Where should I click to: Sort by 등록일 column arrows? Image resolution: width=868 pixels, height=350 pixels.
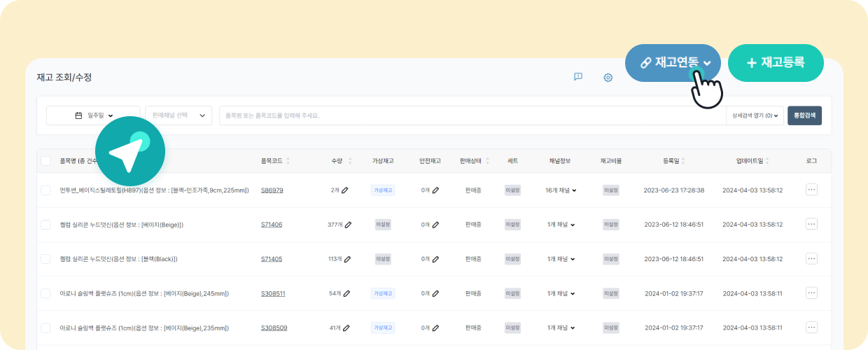click(x=682, y=161)
